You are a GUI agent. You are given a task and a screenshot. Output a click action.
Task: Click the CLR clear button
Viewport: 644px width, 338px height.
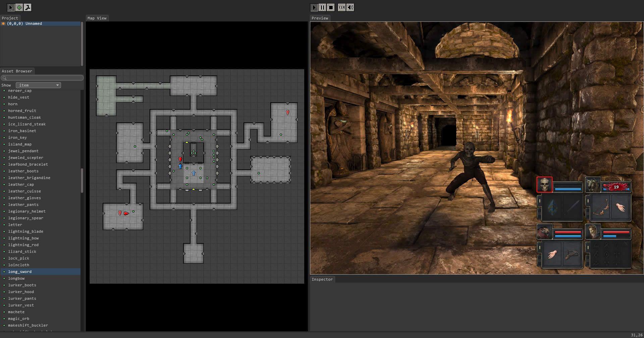tap(342, 7)
